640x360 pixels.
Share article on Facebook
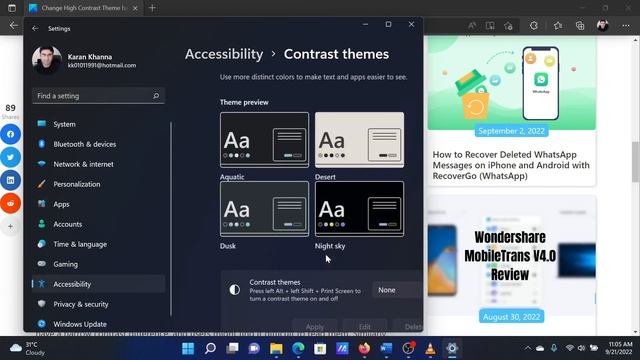pyautogui.click(x=10, y=134)
